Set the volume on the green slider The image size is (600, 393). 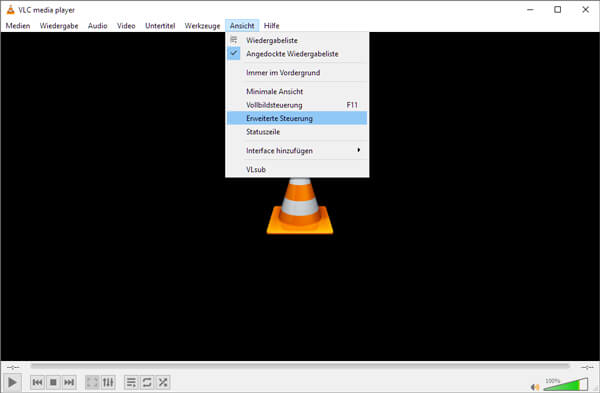(566, 384)
